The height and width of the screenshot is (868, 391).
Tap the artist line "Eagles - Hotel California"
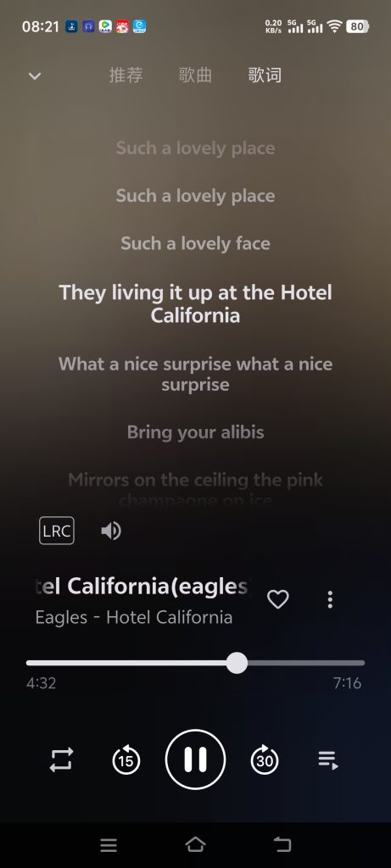pyautogui.click(x=134, y=617)
